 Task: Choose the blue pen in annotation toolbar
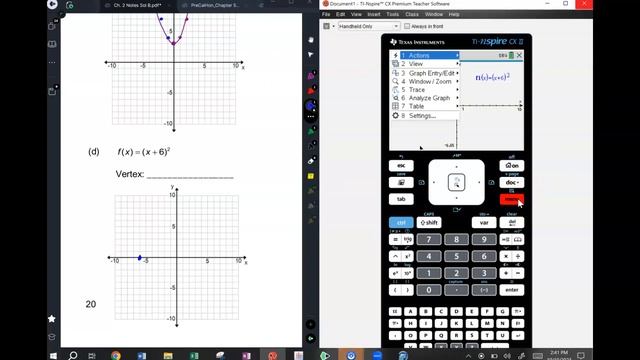[311, 106]
